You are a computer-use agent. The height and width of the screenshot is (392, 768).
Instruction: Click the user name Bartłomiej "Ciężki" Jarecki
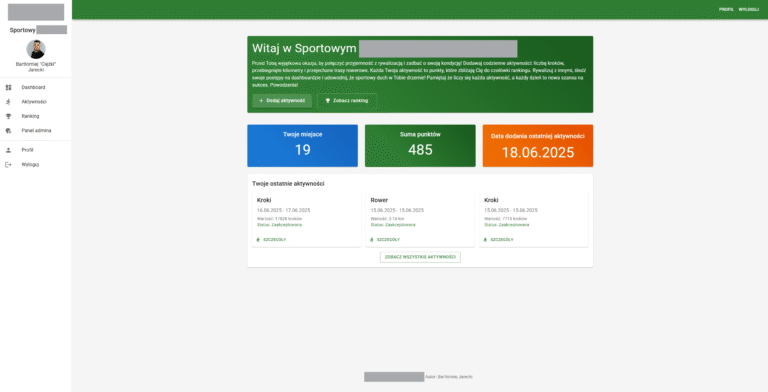click(x=36, y=67)
